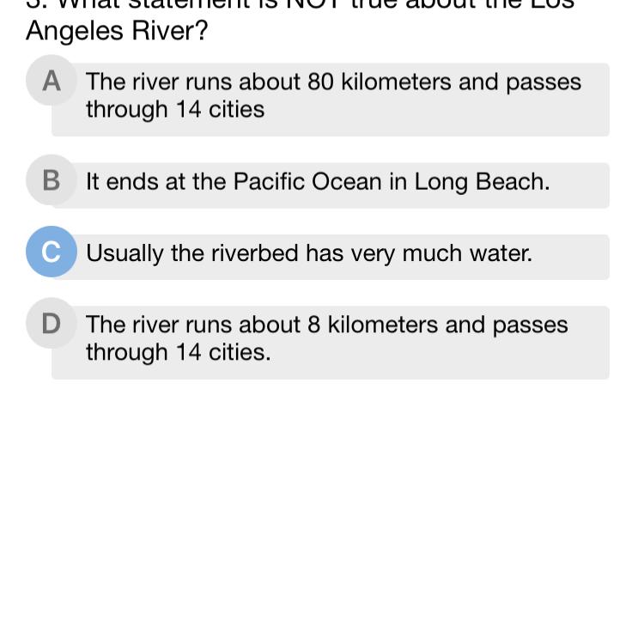Choose the '8 kilometers' answer box
644x644 pixels.
(x=331, y=343)
